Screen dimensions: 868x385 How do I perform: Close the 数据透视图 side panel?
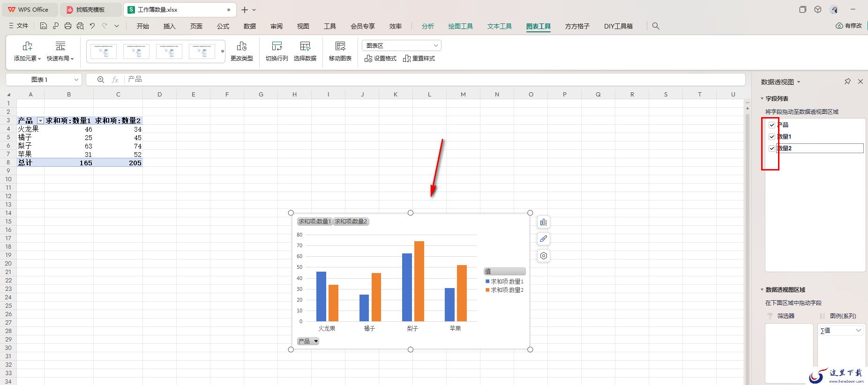coord(861,81)
